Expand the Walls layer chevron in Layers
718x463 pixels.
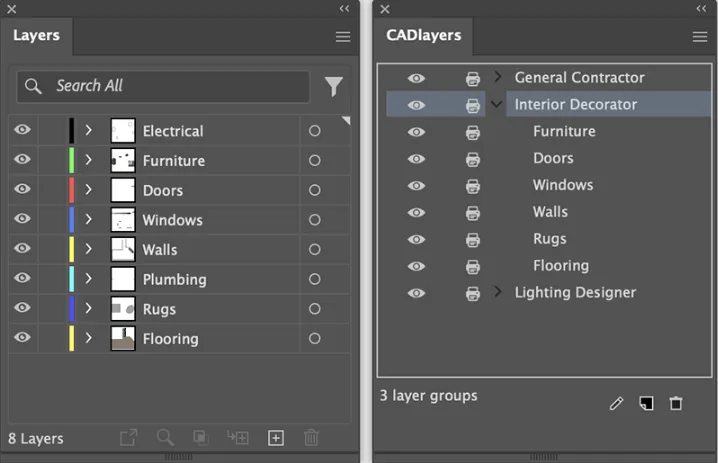coord(88,249)
